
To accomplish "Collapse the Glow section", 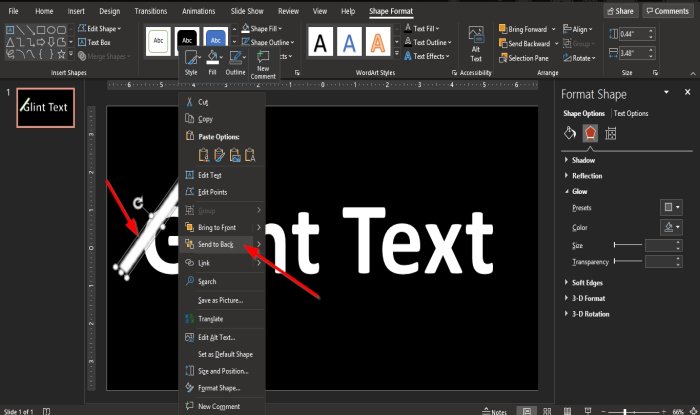I will coord(580,190).
